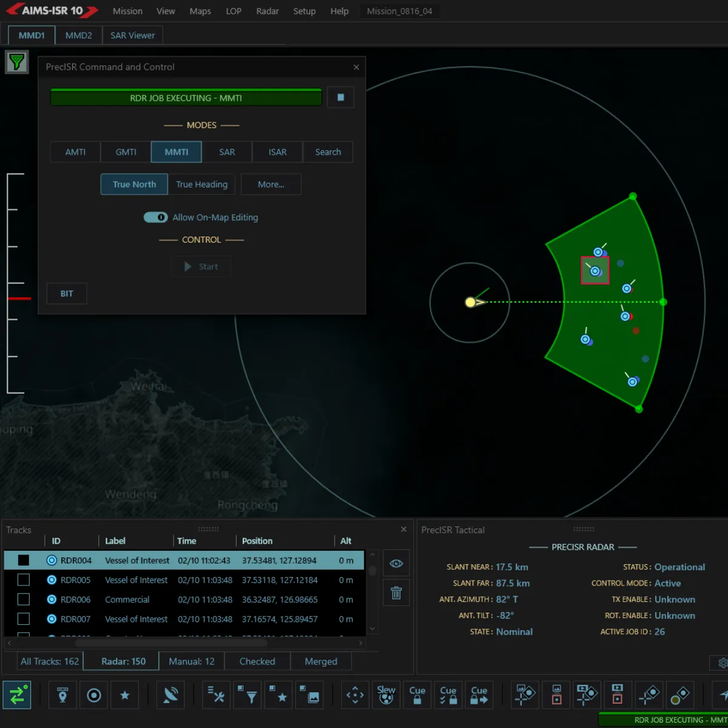Image resolution: width=728 pixels, height=728 pixels.
Task: Open the View menu
Action: tap(166, 11)
